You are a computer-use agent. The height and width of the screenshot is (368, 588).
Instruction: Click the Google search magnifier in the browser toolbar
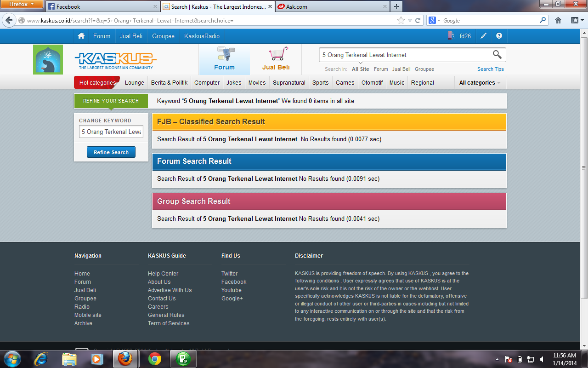(543, 21)
